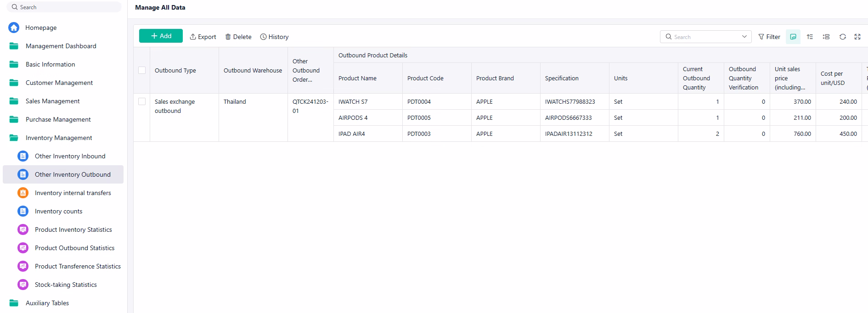This screenshot has height=313, width=868.
Task: Open Stock-taking Statistics page
Action: tap(66, 285)
